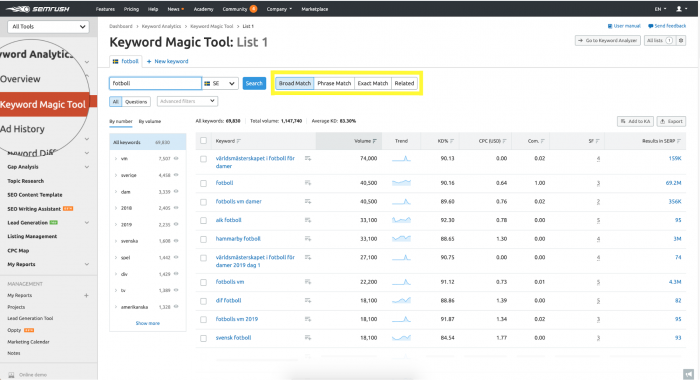700x380 pixels.
Task: Click the blue Search button
Action: pyautogui.click(x=254, y=84)
